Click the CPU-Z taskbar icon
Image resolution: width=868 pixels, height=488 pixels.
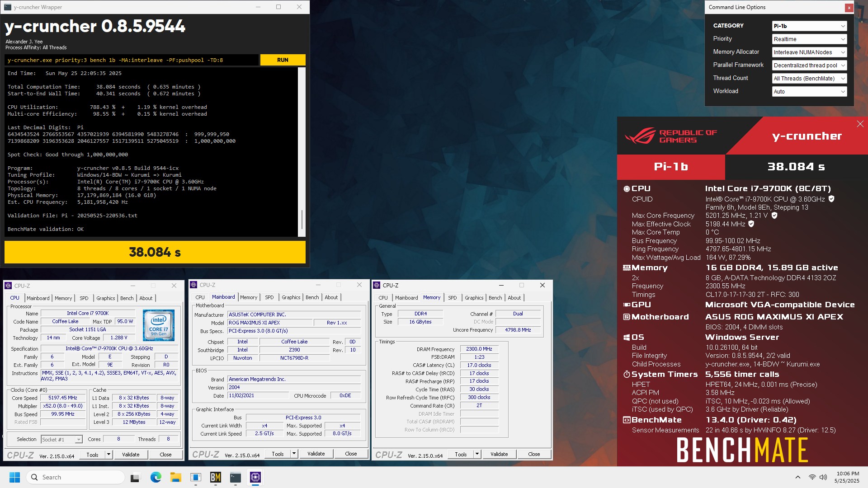coord(255,477)
